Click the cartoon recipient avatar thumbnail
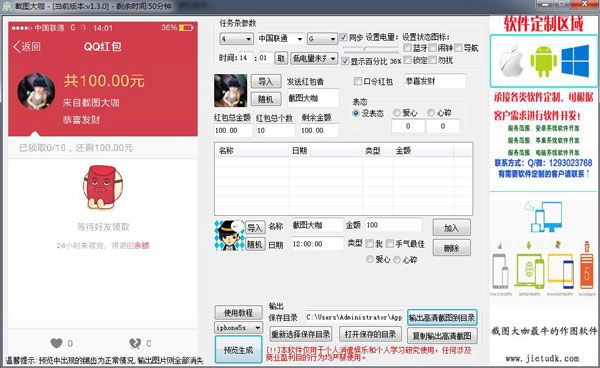600x368 pixels. (x=229, y=235)
